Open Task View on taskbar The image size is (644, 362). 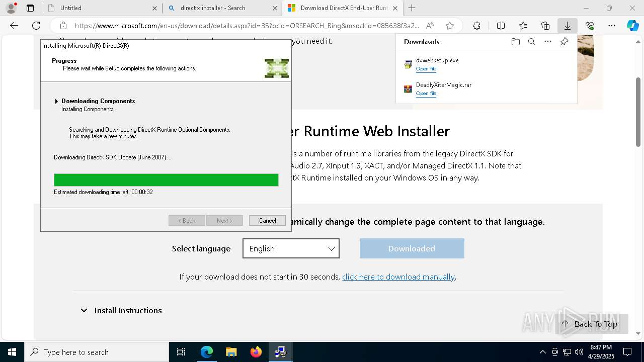(x=181, y=352)
